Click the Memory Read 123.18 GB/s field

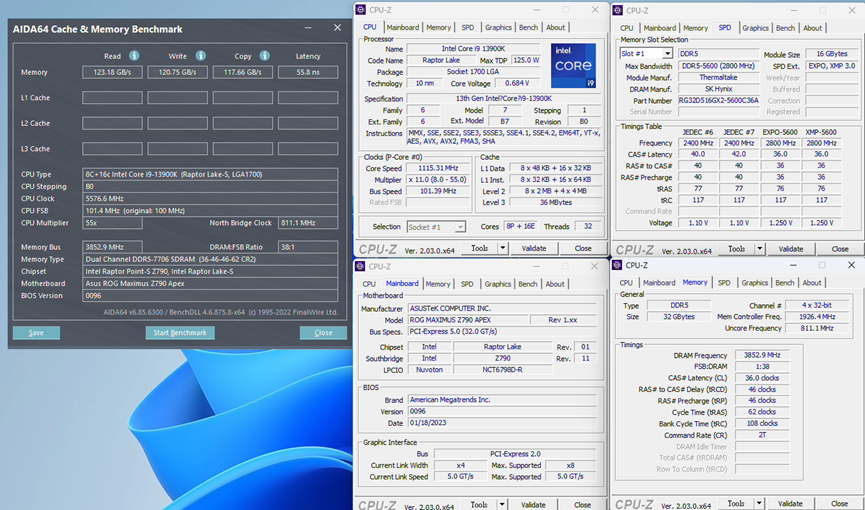[x=113, y=72]
